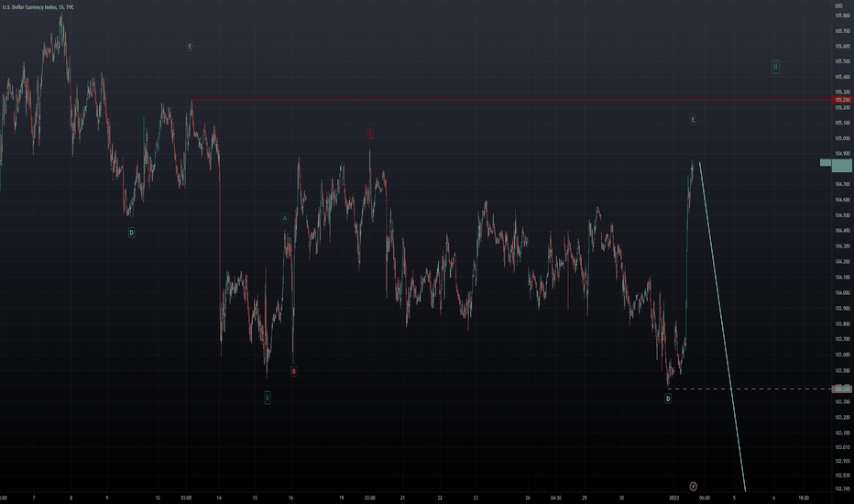The image size is (854, 504).
Task: Select the E wave label below the red line
Action: coord(693,119)
